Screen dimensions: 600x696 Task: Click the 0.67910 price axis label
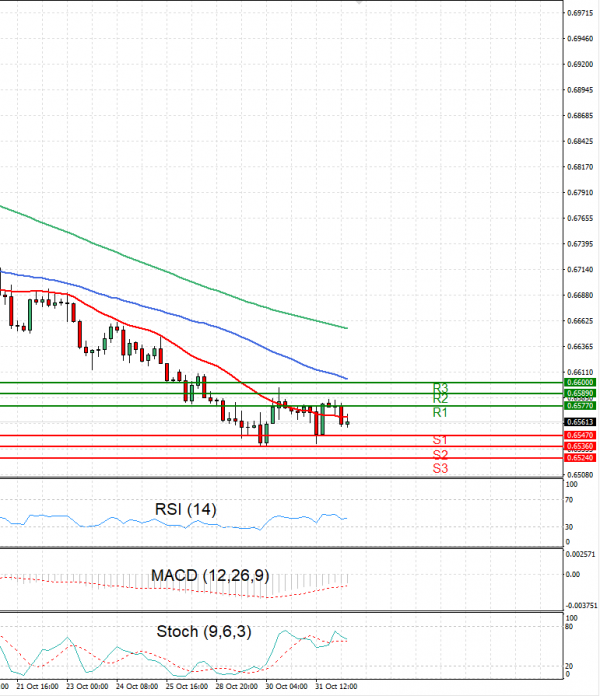(x=580, y=193)
